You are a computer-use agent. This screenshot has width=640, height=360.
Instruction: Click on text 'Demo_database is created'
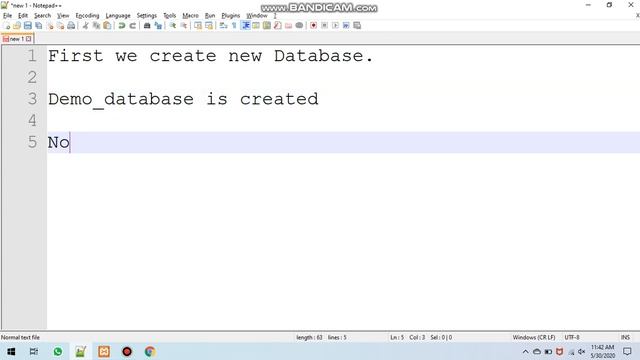183,100
